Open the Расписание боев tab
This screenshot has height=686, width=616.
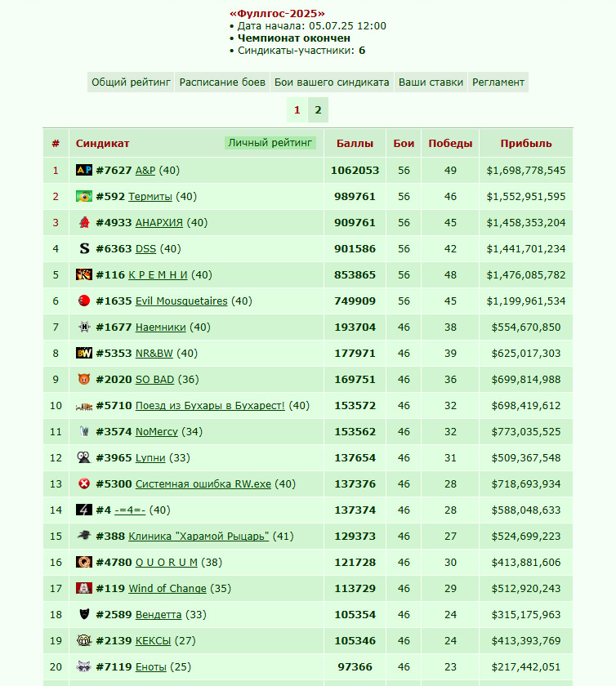[222, 82]
